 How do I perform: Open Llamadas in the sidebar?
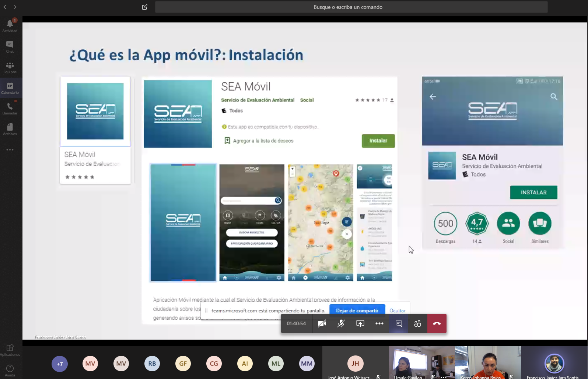coord(10,109)
